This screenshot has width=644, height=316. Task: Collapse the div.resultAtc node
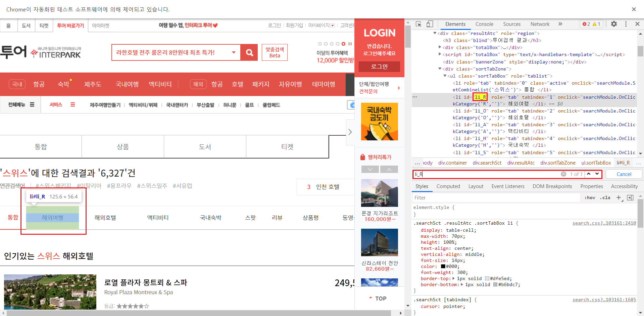click(435, 33)
